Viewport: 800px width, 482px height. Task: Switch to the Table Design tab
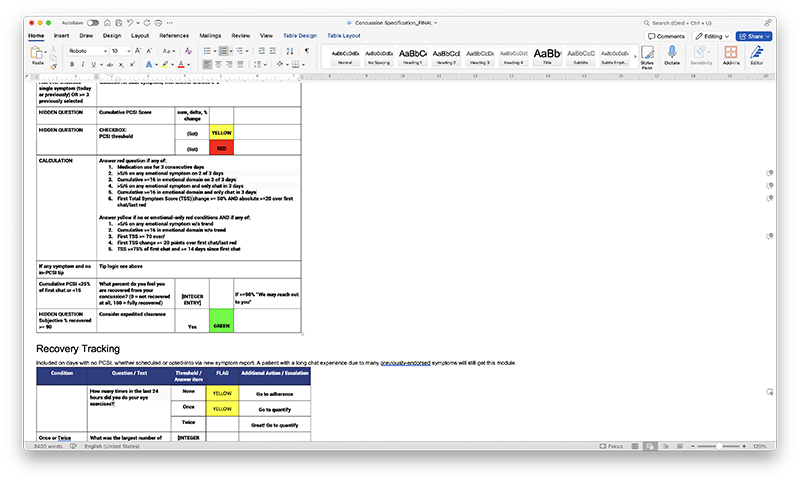point(300,36)
